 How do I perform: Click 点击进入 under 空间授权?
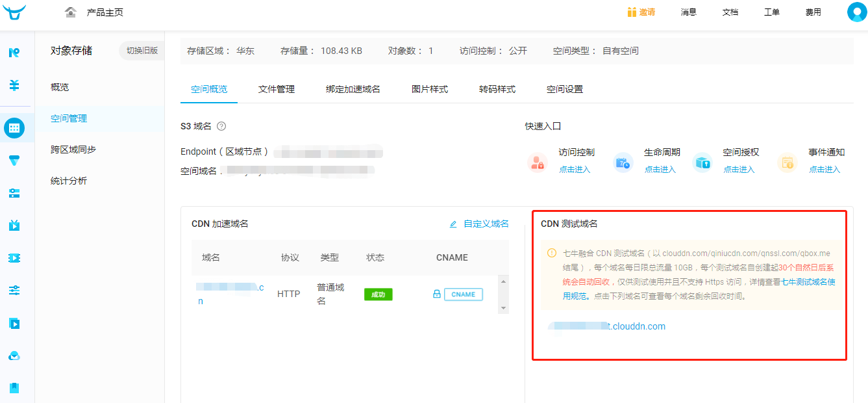739,170
